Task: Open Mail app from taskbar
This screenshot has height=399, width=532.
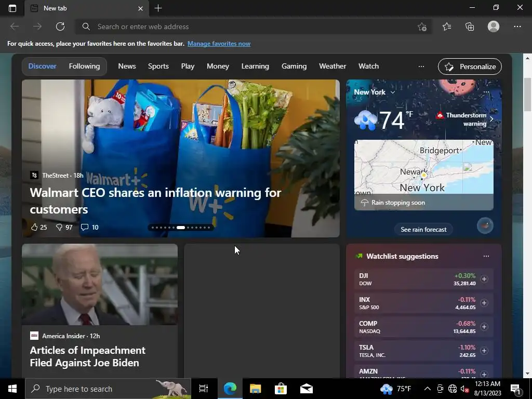Action: (307, 389)
